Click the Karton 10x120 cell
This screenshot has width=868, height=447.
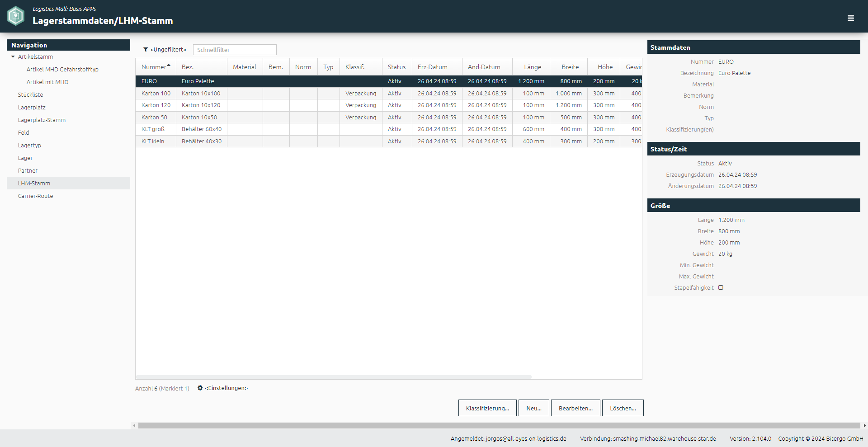point(202,105)
